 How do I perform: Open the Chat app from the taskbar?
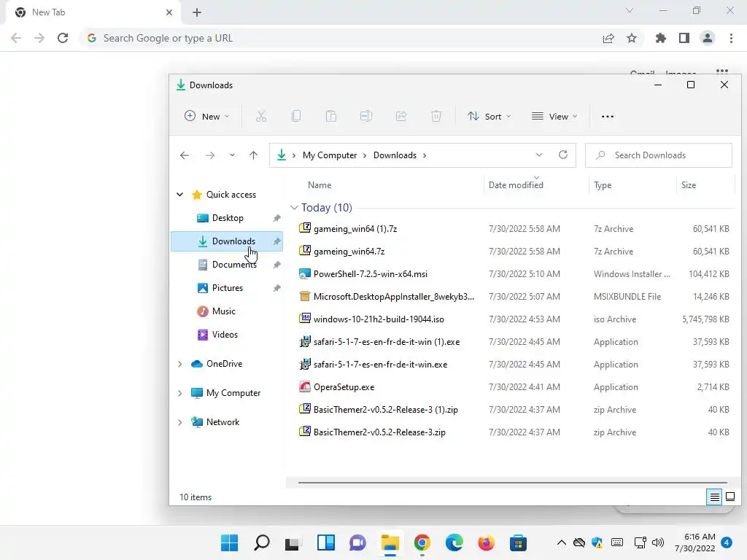click(357, 542)
